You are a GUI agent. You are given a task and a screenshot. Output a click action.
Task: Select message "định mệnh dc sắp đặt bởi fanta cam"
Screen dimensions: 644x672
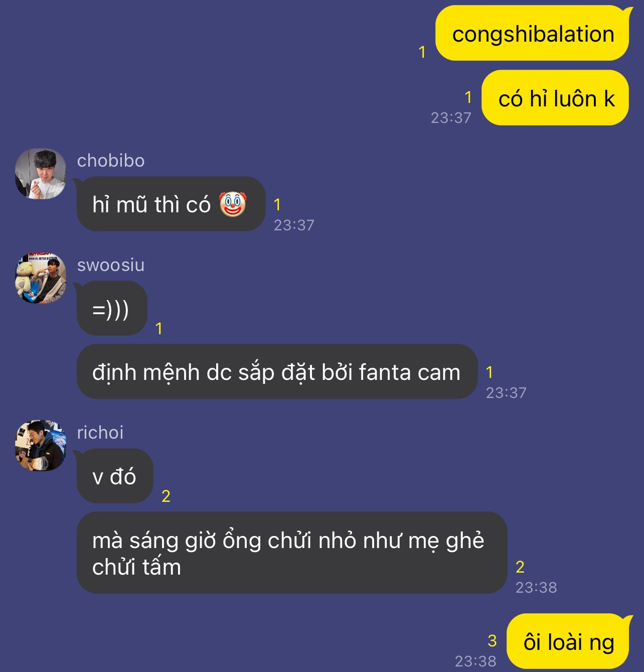pos(277,371)
